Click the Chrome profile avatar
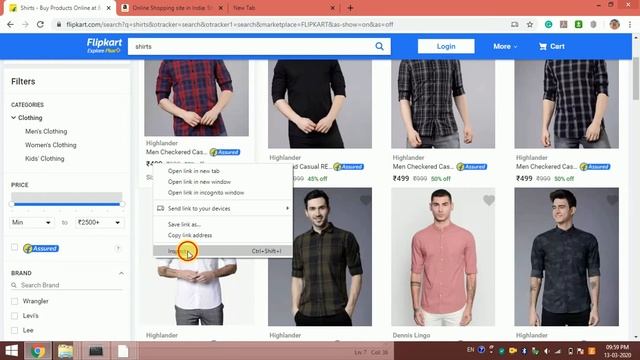This screenshot has height=360, width=640. (614, 24)
